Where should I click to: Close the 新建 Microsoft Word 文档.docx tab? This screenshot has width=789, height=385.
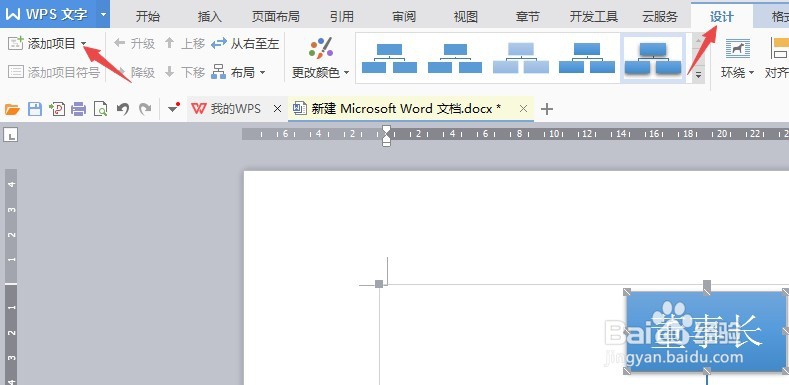tap(523, 109)
